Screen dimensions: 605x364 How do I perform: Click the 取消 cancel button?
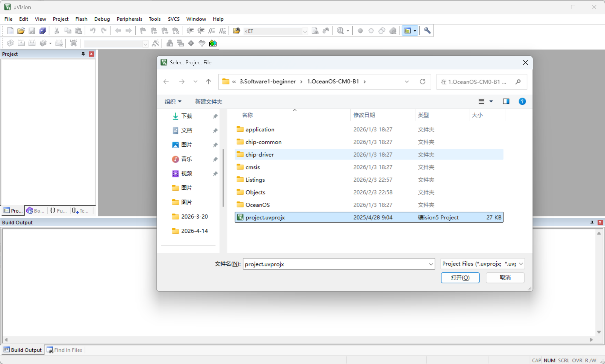pos(505,278)
